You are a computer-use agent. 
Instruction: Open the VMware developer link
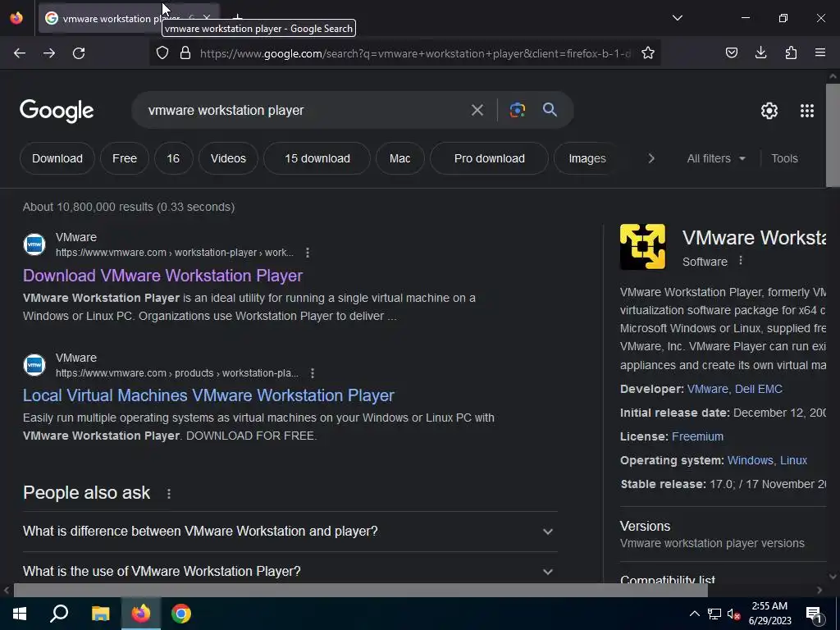coord(708,389)
